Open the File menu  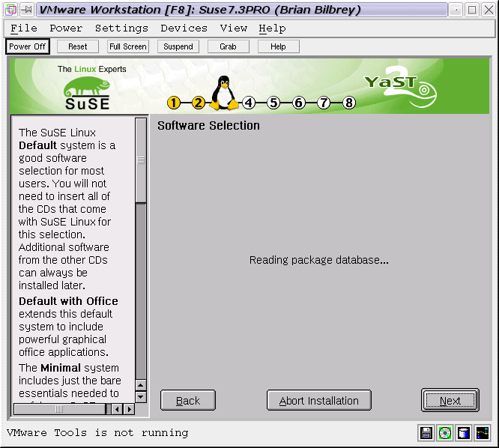pyautogui.click(x=24, y=28)
